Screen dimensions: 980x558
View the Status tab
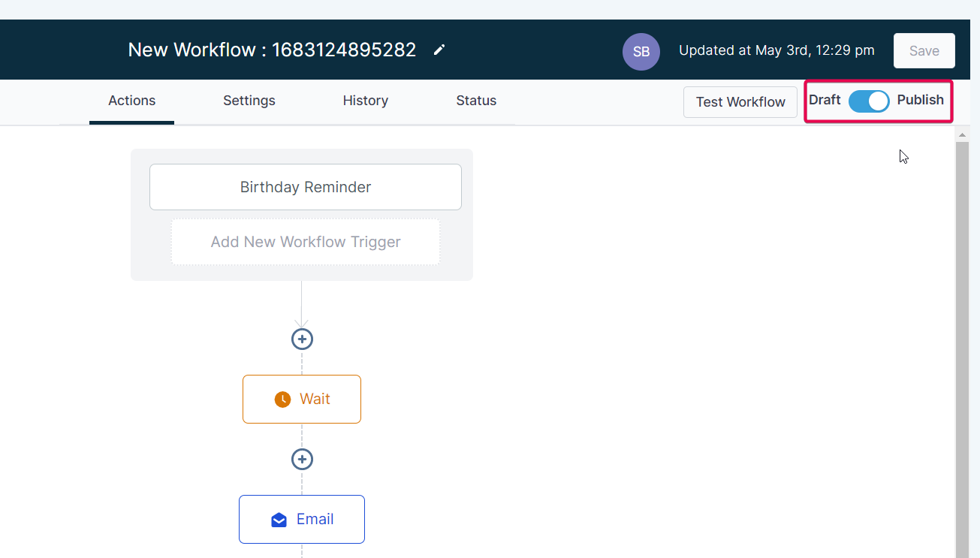476,101
